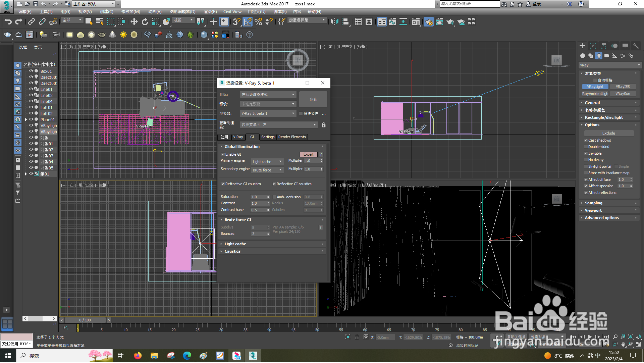Click the Lights category icon in Create panel
This screenshot has height=363, width=644.
(599, 56)
